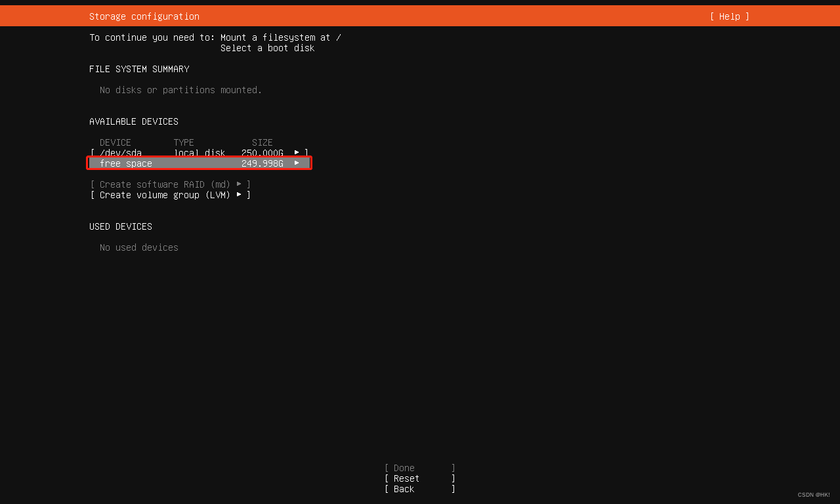Click the arrow next to 250.000G
Viewport: 840px width, 504px height.
click(x=297, y=152)
